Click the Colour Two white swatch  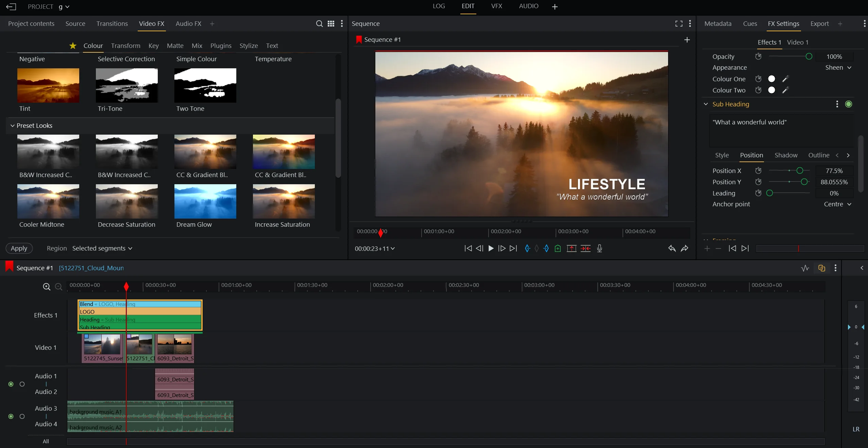click(x=771, y=90)
